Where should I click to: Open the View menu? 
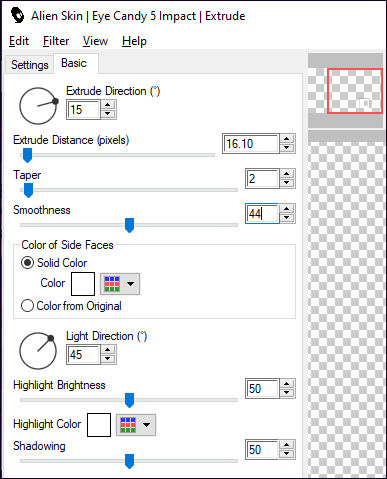point(95,41)
